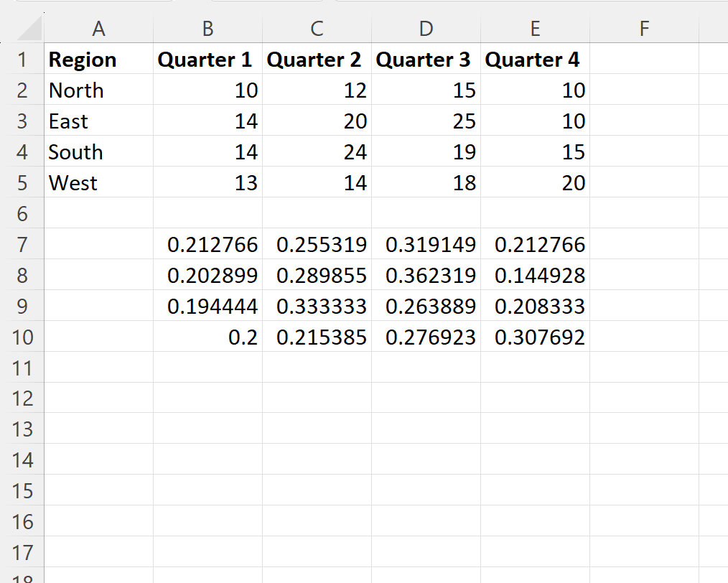Click the Quarter 3 header cell
Screen dimensions: 728x583
click(424, 60)
